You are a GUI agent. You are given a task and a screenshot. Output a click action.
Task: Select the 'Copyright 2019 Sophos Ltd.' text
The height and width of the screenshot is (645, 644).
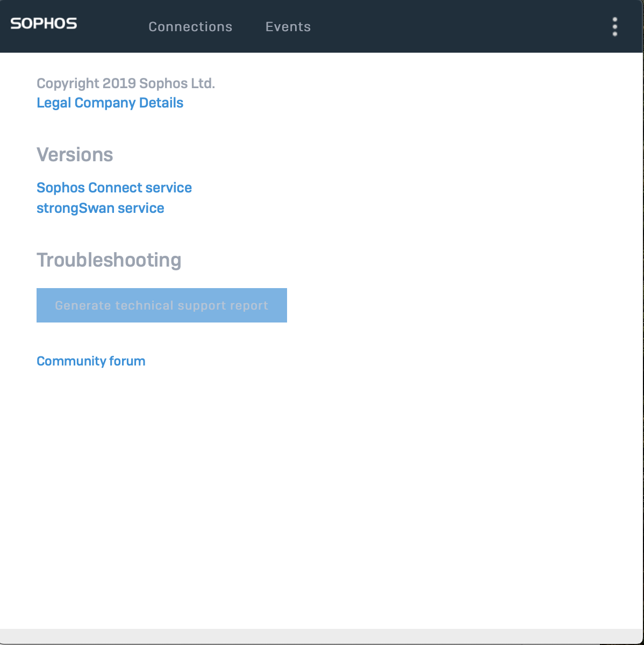tap(126, 83)
